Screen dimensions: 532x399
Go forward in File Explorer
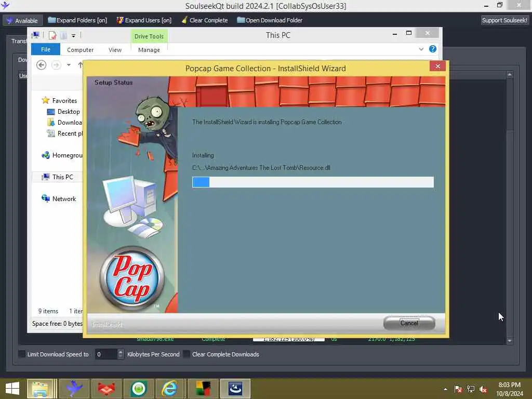56,65
